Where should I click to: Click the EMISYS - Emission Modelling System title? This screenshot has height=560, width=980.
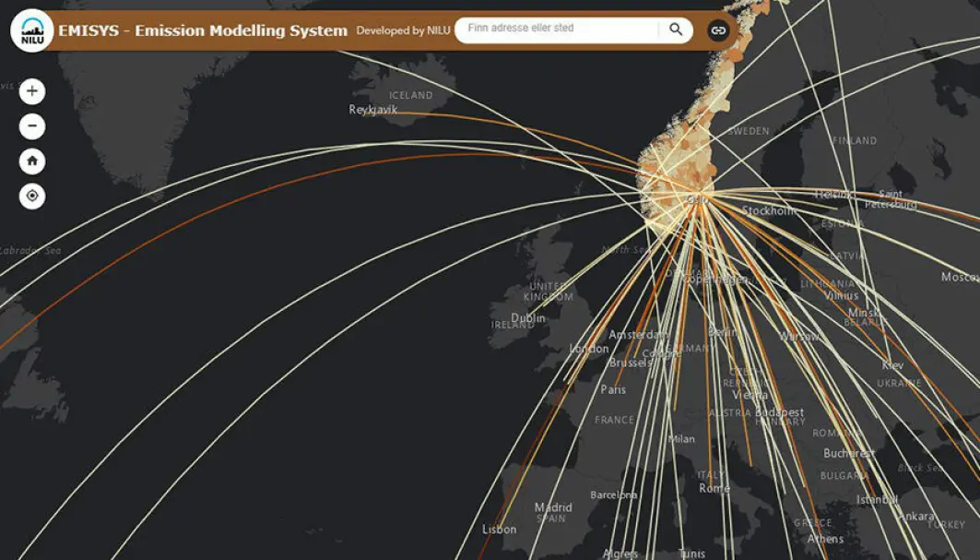tap(203, 30)
